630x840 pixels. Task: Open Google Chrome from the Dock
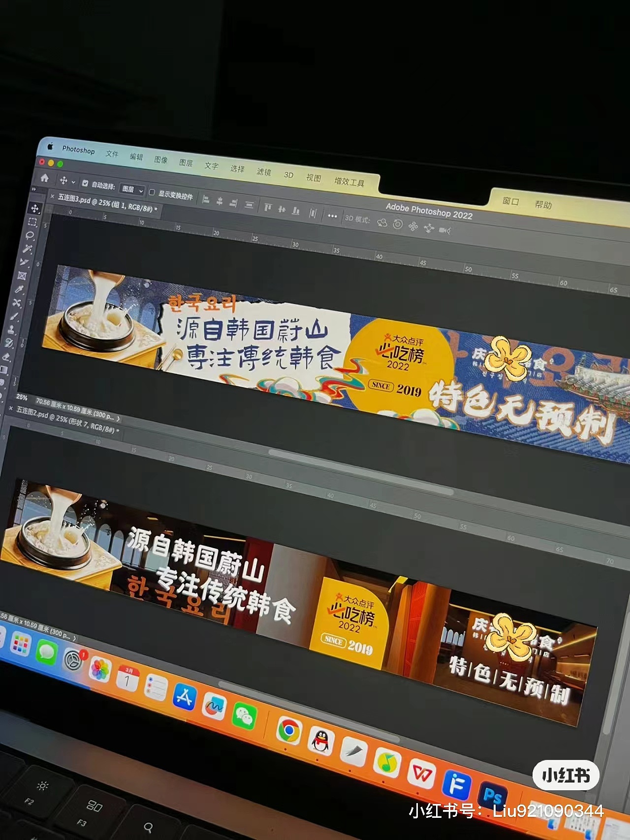point(289,730)
